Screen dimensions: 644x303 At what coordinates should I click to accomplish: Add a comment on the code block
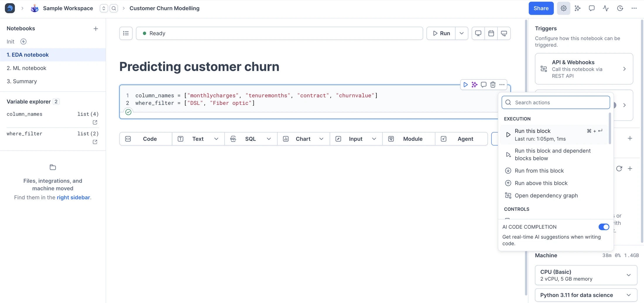[484, 85]
